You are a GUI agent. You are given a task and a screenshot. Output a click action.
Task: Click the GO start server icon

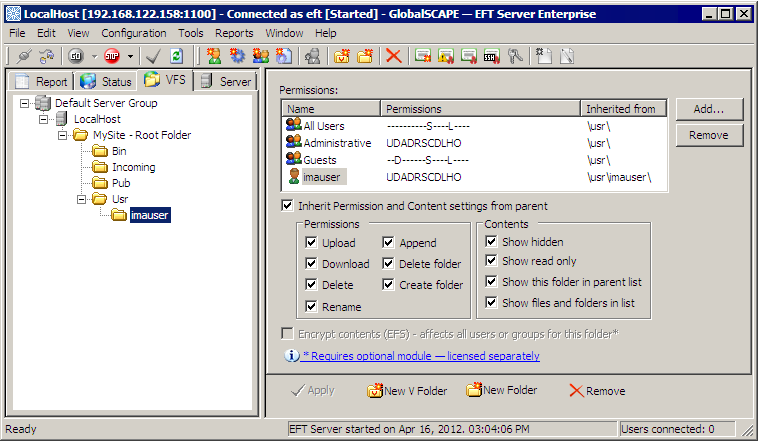coord(76,56)
